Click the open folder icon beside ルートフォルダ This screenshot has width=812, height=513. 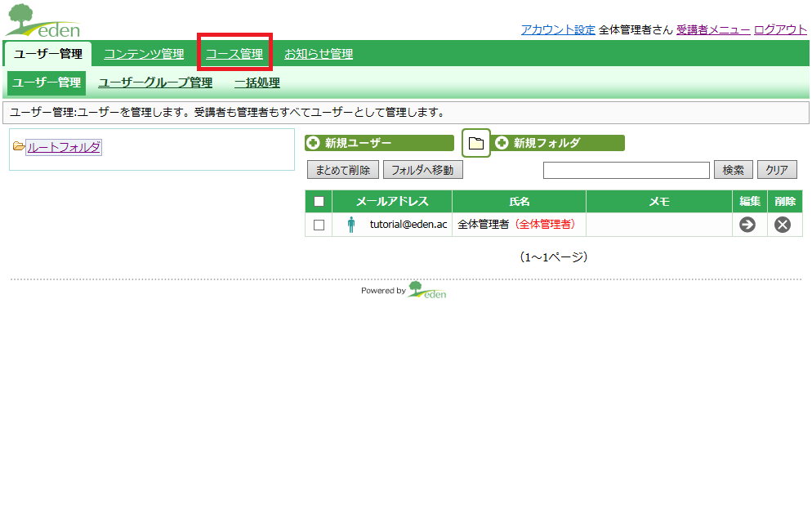(19, 146)
